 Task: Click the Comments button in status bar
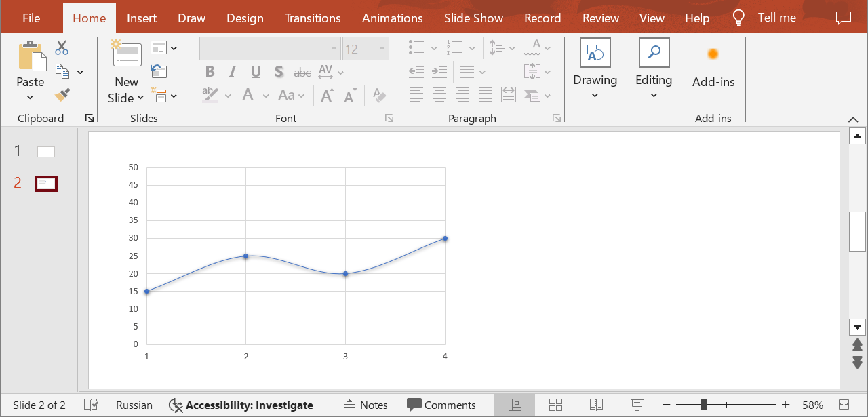(x=441, y=405)
